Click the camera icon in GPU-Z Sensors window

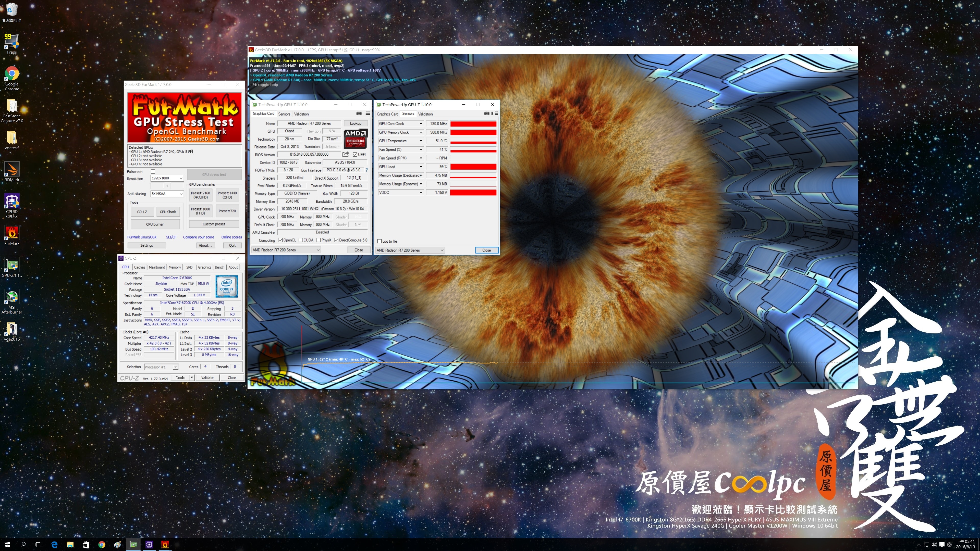click(487, 113)
